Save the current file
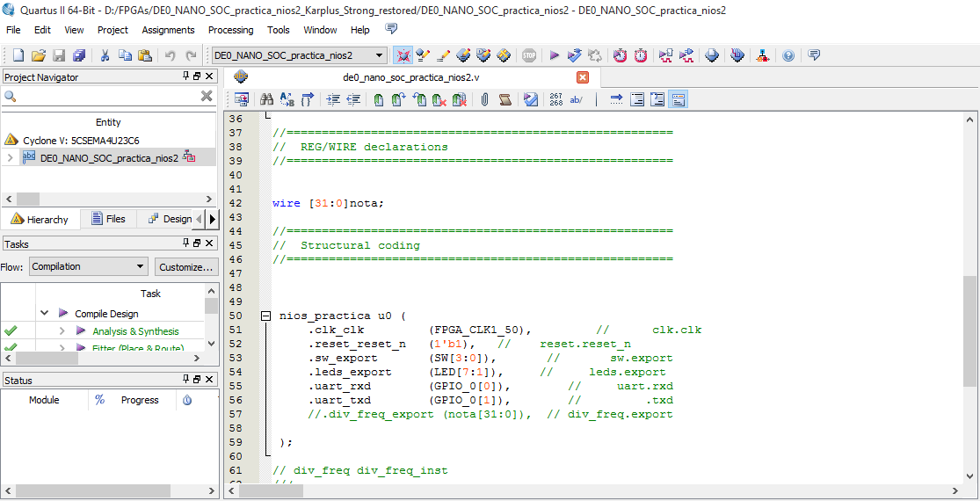The image size is (980, 501). pyautogui.click(x=59, y=55)
